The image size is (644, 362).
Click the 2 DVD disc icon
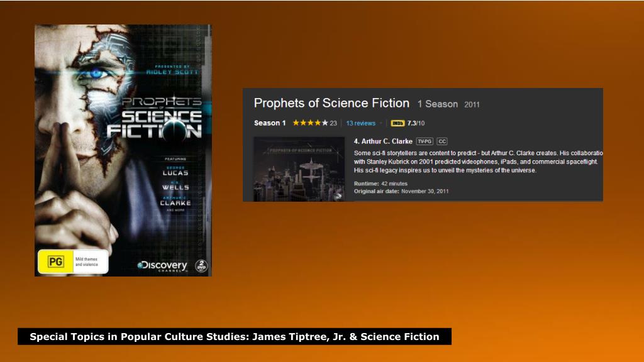pos(201,266)
